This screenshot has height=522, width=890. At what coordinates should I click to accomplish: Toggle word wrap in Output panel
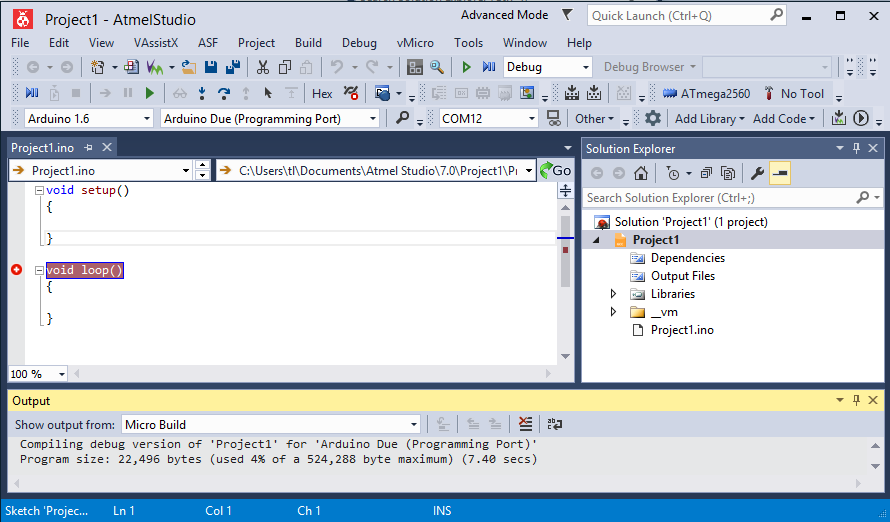click(x=555, y=424)
